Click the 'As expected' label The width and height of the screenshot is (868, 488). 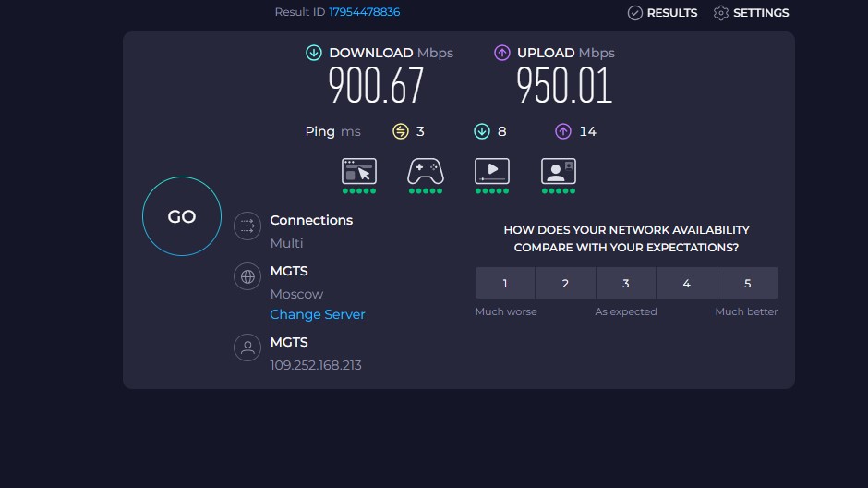[626, 311]
